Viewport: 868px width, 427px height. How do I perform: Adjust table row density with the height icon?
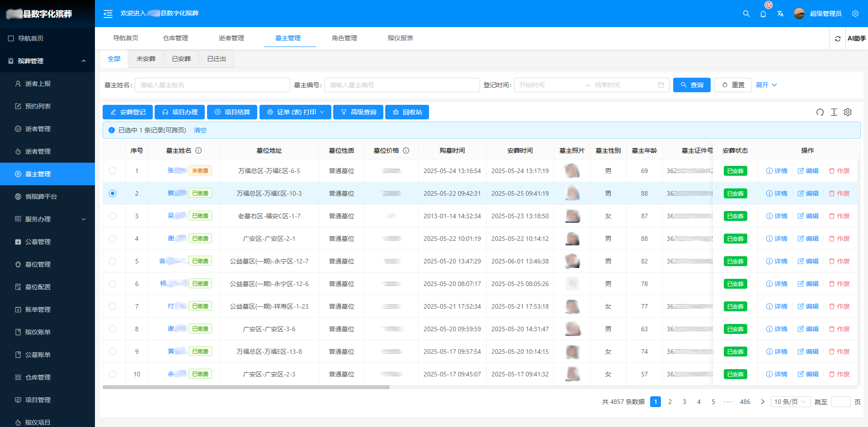(834, 112)
